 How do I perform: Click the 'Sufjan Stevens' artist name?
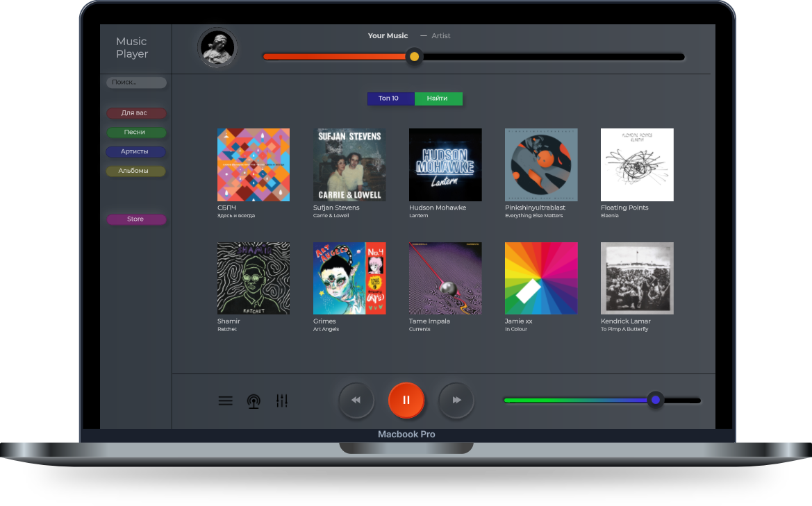tap(336, 208)
